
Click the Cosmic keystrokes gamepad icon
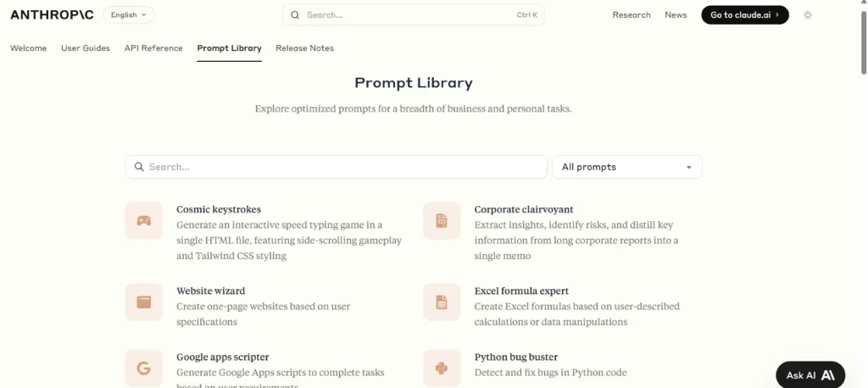click(x=144, y=221)
